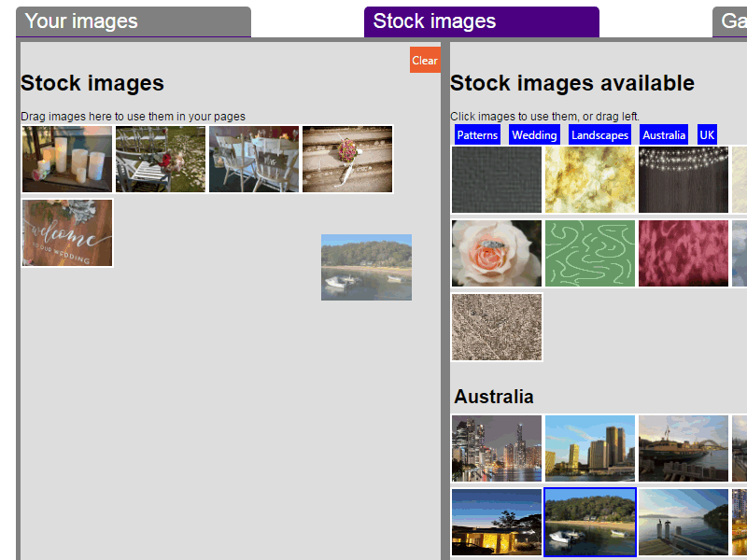
Task: Jump to the Australia category
Action: click(x=664, y=134)
